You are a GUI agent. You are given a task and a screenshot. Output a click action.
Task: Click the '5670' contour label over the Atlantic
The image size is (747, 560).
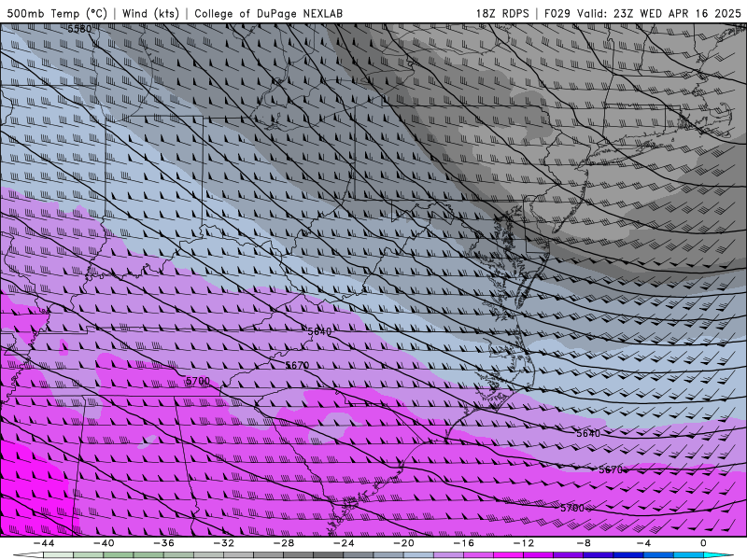click(x=611, y=469)
